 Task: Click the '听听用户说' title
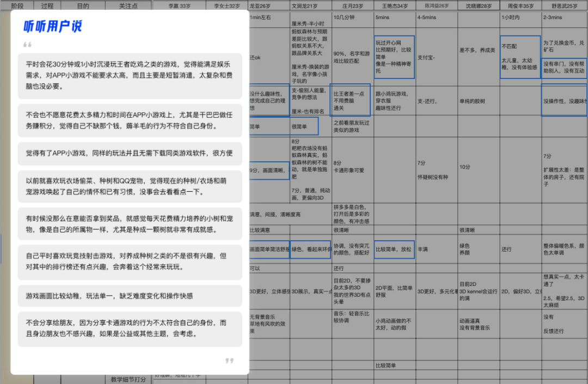52,26
